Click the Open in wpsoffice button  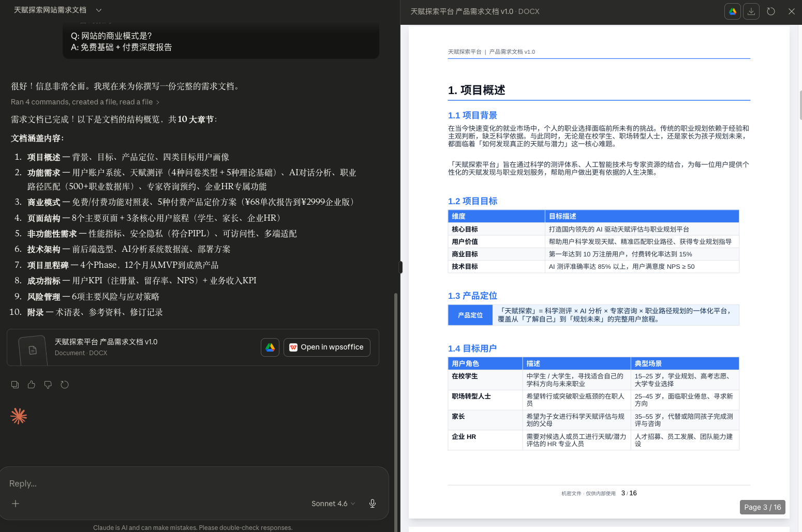tap(327, 347)
